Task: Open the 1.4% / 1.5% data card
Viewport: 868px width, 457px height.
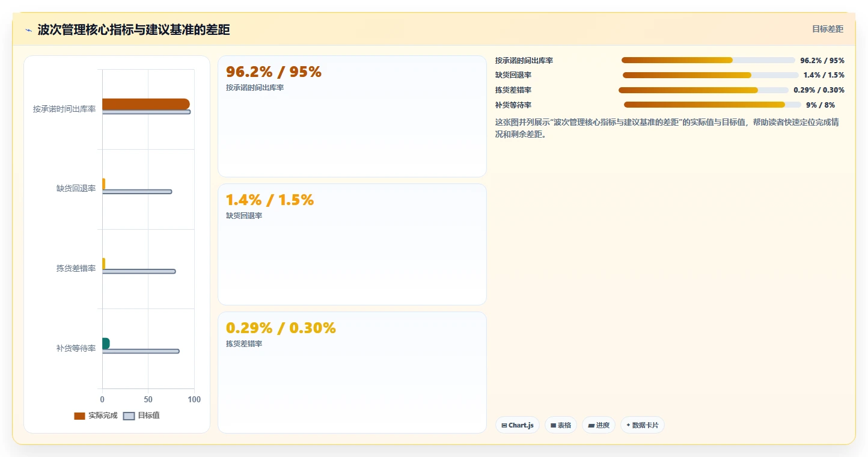Action: (352, 244)
